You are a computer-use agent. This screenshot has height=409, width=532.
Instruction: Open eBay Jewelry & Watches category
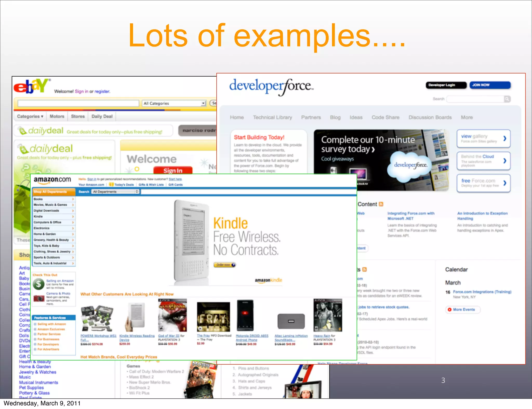coord(37,372)
